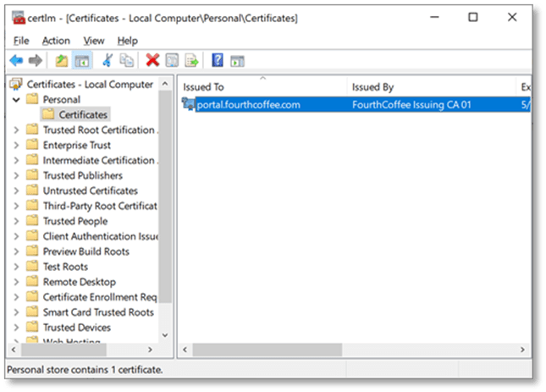The height and width of the screenshot is (392, 546).
Task: Select Certificates folder under Personal
Action: 82,115
